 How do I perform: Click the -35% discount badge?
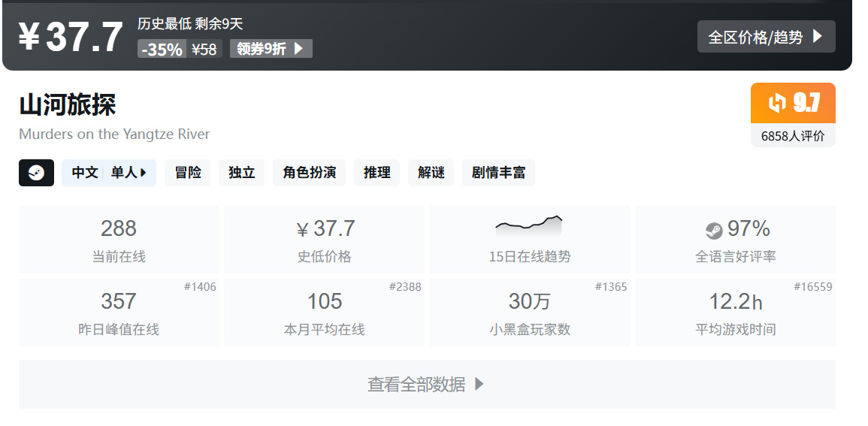[162, 50]
